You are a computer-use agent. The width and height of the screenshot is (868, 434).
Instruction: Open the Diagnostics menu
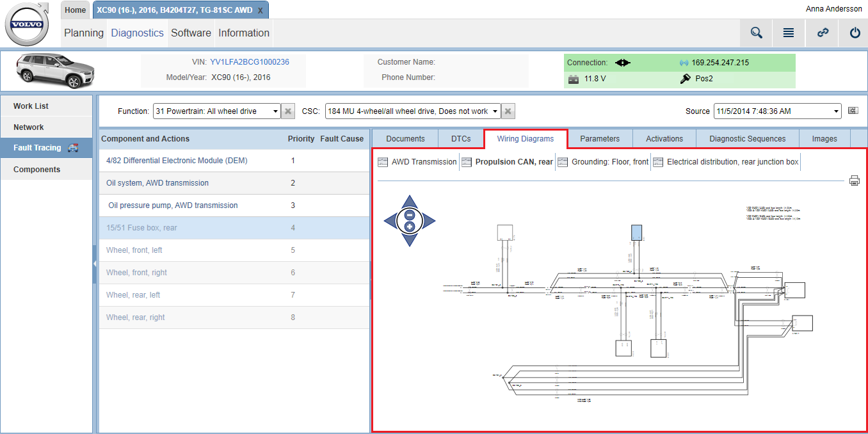tap(137, 33)
